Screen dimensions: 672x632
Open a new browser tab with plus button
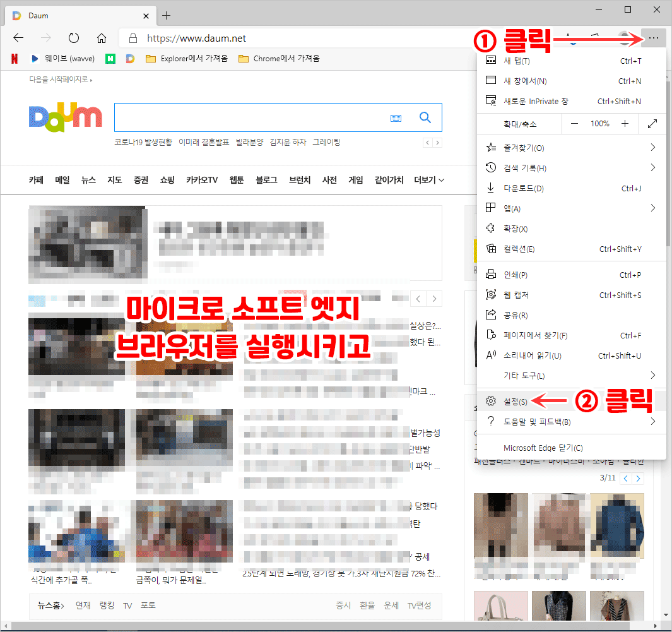(167, 16)
